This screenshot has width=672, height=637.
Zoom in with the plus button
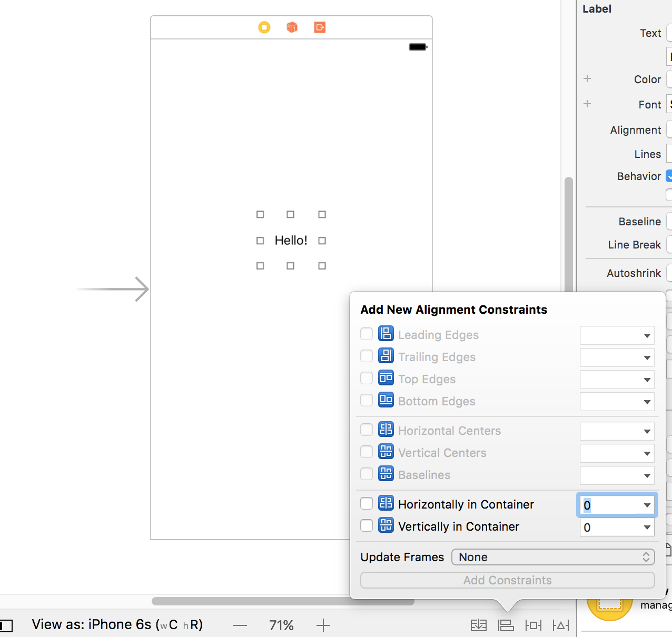323,625
